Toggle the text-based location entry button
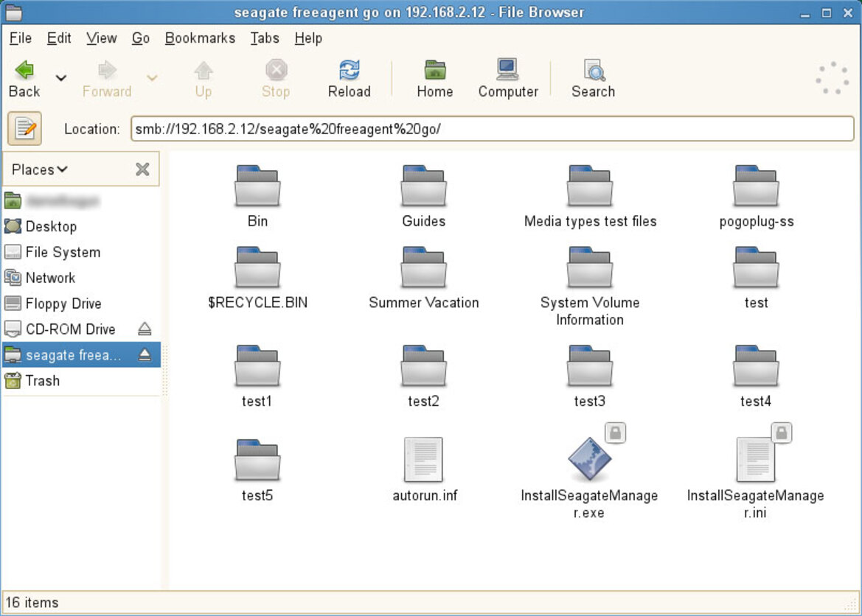Screen dimensions: 862x616 pyautogui.click(x=24, y=129)
